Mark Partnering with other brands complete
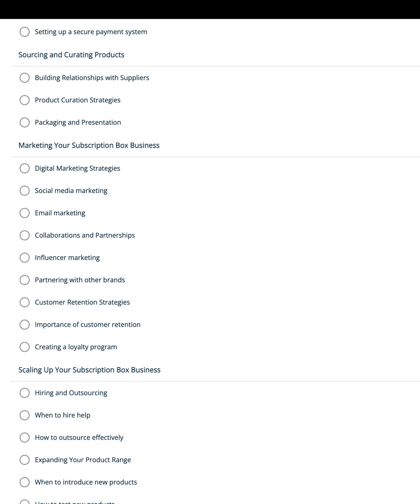Image resolution: width=420 pixels, height=504 pixels. (24, 280)
